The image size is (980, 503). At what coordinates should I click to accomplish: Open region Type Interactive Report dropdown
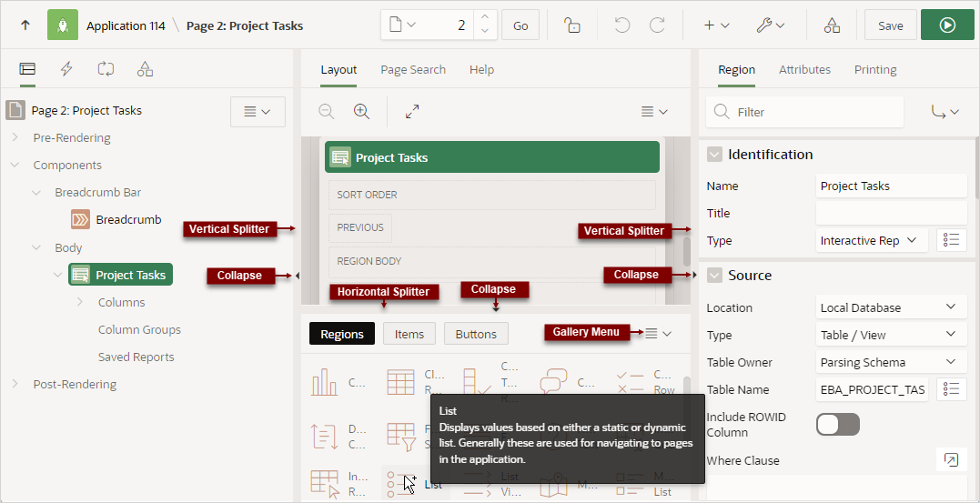tap(873, 240)
